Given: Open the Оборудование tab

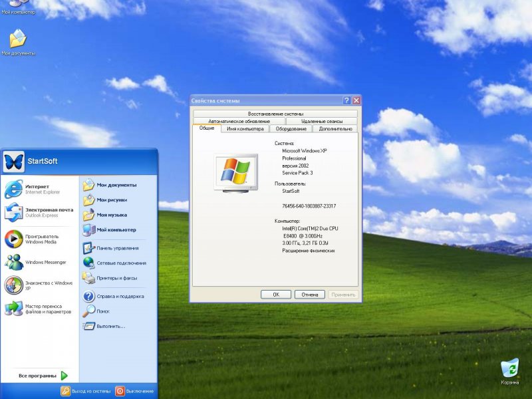Looking at the screenshot, I should (291, 129).
